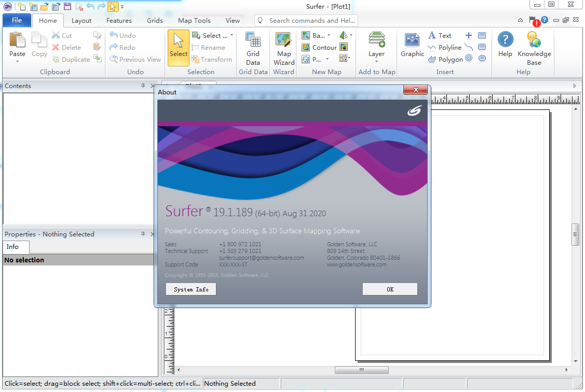This screenshot has width=585, height=392.
Task: Launch the Map Wizard
Action: [x=283, y=47]
